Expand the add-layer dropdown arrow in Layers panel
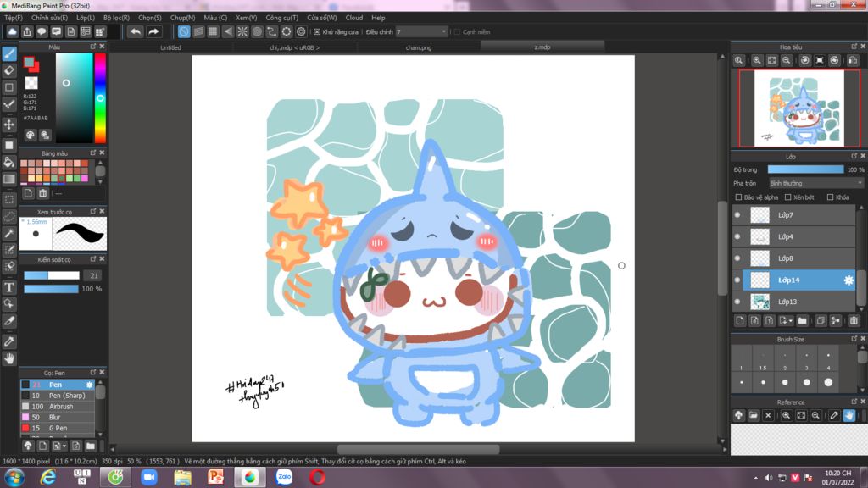The image size is (868, 488). point(791,321)
